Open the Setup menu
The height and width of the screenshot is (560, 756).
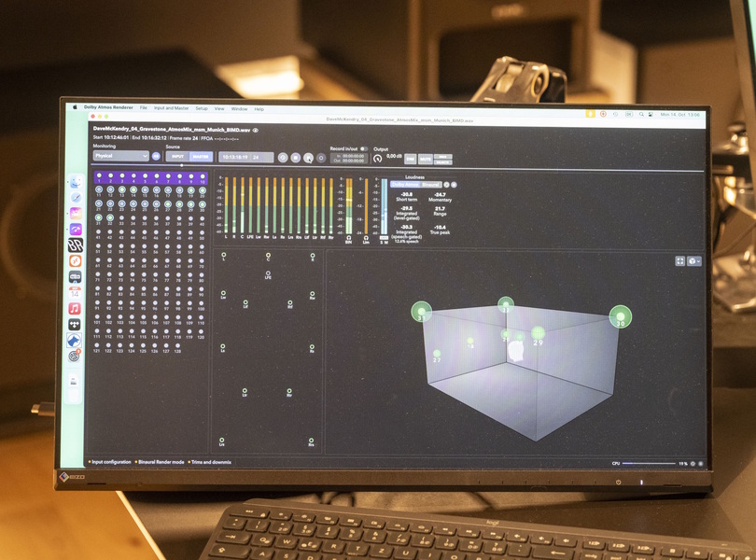pos(202,108)
